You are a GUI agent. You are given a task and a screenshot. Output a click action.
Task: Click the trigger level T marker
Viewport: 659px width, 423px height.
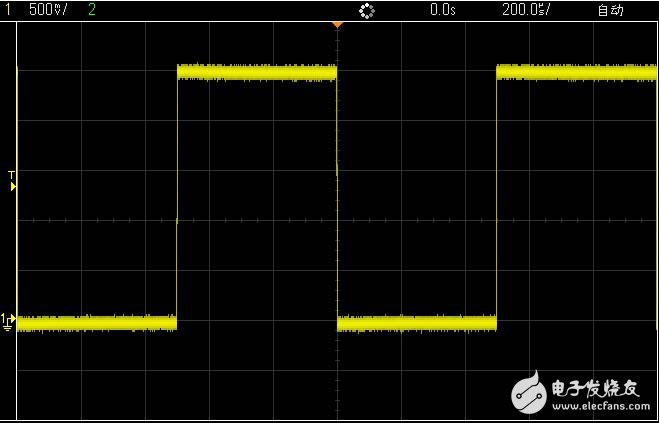click(12, 180)
